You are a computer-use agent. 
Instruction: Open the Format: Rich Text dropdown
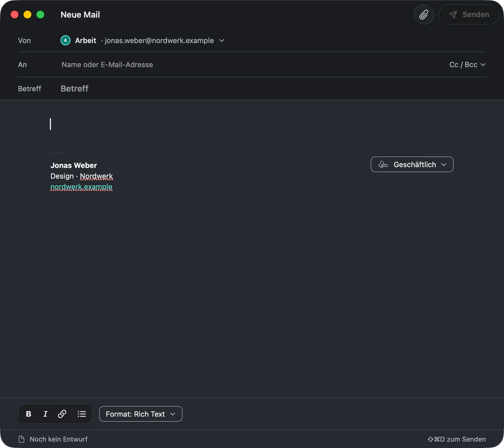tap(141, 414)
